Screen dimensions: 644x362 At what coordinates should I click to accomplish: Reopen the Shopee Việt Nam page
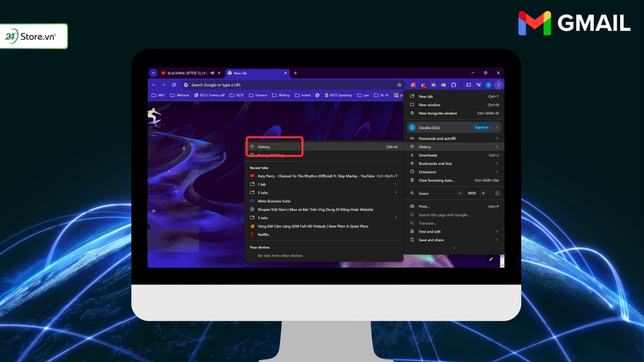point(324,210)
